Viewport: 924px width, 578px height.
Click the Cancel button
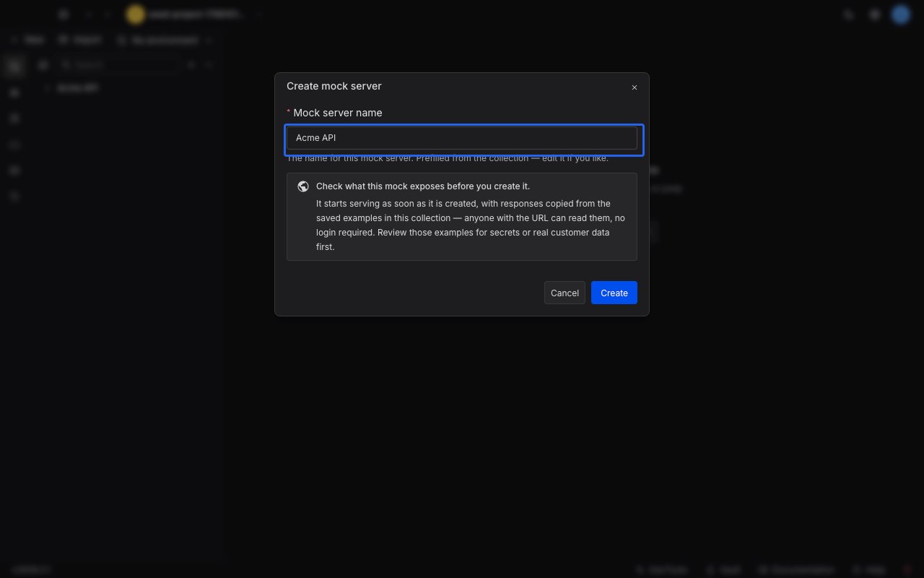(x=565, y=293)
